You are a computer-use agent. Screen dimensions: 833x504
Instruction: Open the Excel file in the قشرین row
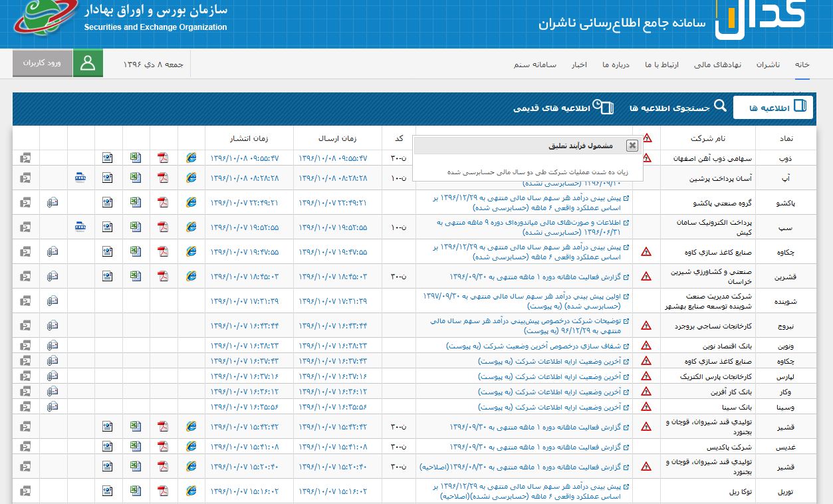[x=136, y=276]
